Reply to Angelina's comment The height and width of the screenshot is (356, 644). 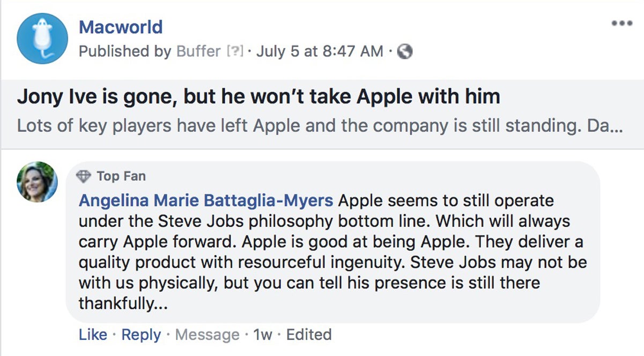[141, 335]
